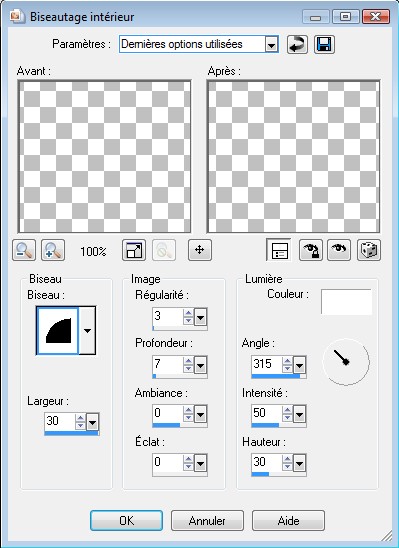
Task: Click the Angle spinner arrows
Action: coord(287,365)
